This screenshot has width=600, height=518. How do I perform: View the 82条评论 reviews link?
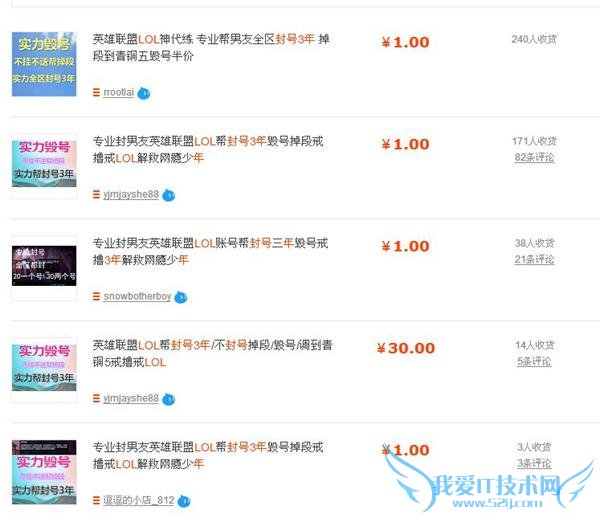534,157
